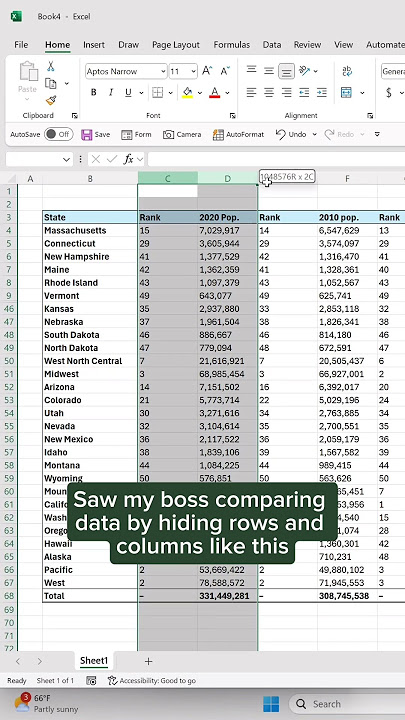Open the Clipboard dialog launcher
Image resolution: width=405 pixels, height=720 pixels.
[74, 116]
